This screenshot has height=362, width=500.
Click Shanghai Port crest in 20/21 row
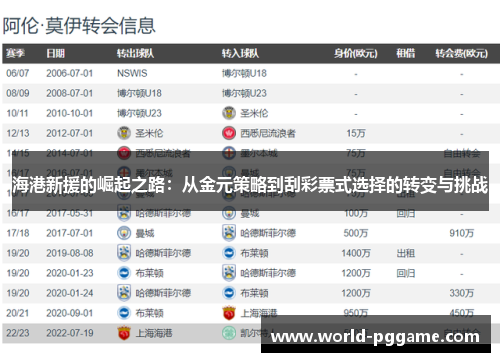click(x=229, y=313)
